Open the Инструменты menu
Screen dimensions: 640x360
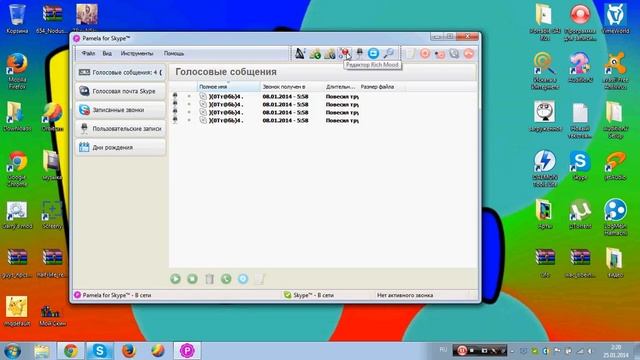(x=137, y=53)
